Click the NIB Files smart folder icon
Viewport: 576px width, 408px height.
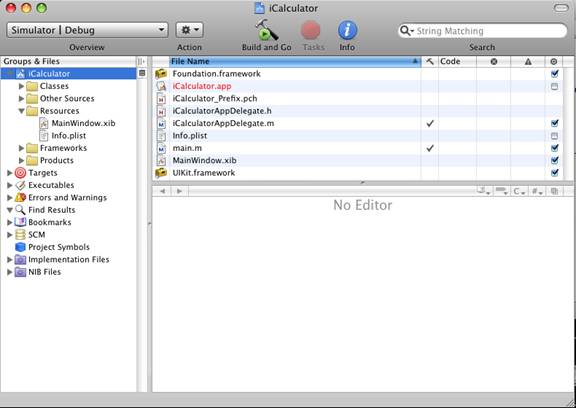[x=20, y=272]
